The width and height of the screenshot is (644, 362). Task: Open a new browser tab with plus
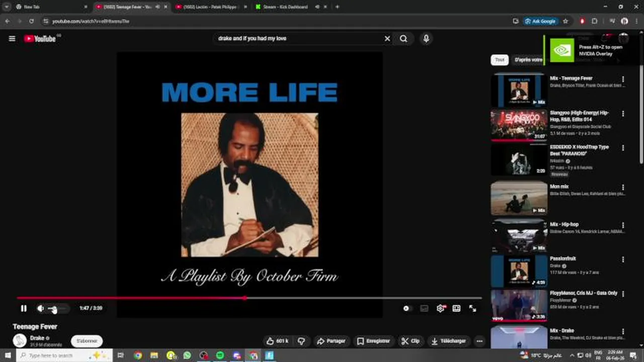pos(337,7)
